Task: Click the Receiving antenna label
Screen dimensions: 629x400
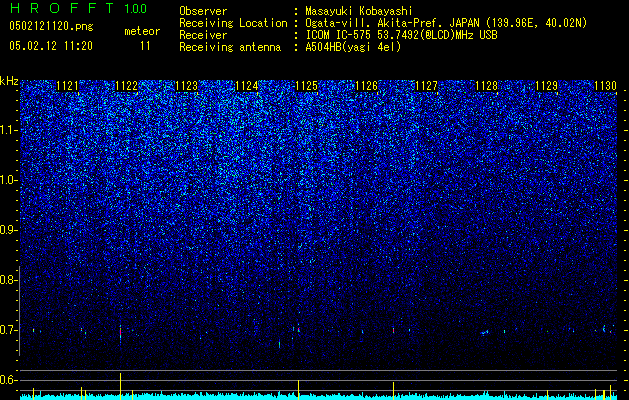Action: coord(230,47)
